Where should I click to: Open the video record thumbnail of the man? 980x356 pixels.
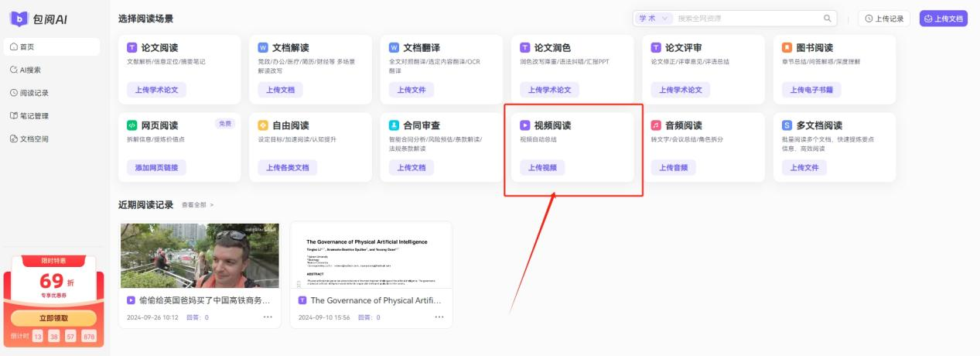[x=200, y=255]
